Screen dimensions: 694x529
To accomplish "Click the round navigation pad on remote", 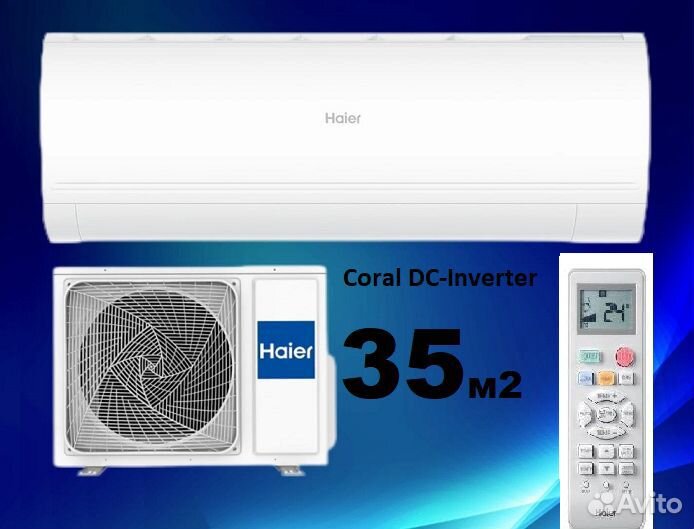I will (606, 414).
